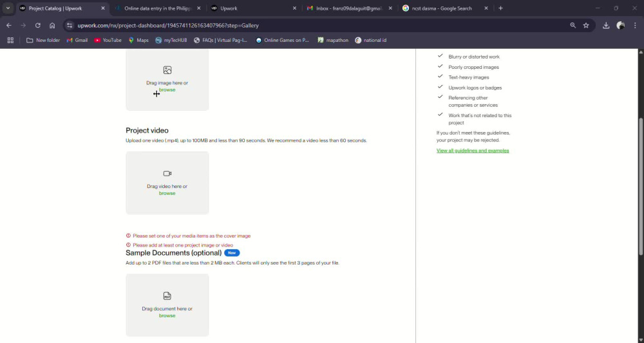Click the blue New badge
Screen dimensions: 644x343
[x=232, y=253]
